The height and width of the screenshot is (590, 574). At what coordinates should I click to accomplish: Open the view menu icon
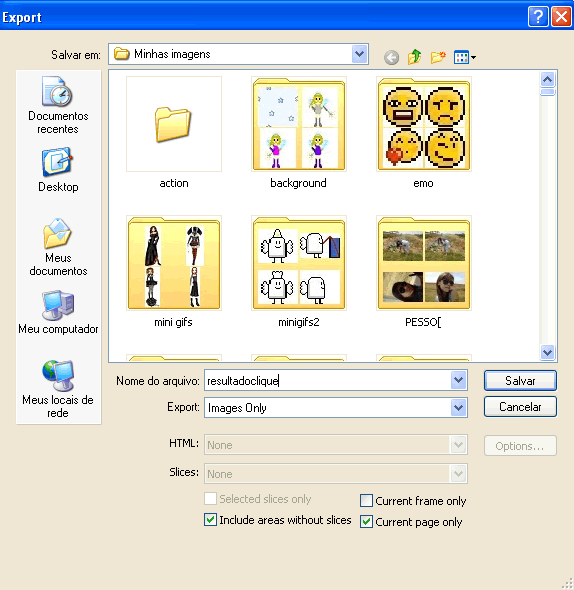464,57
